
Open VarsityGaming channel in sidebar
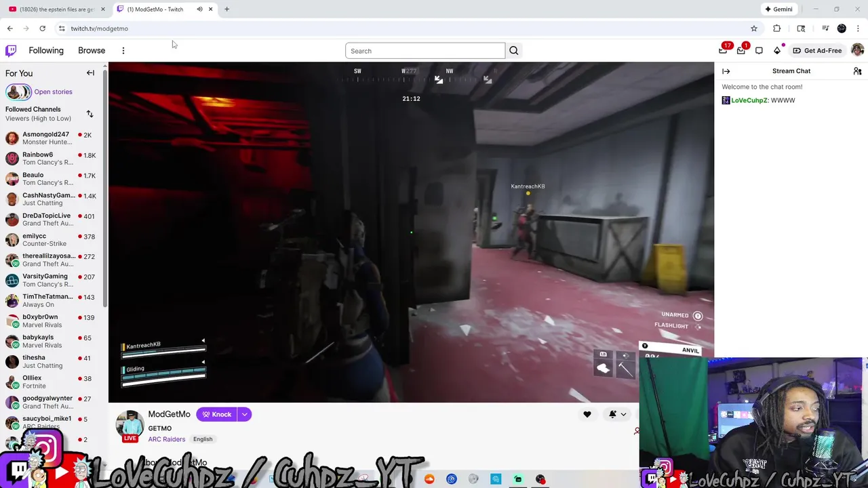51,281
